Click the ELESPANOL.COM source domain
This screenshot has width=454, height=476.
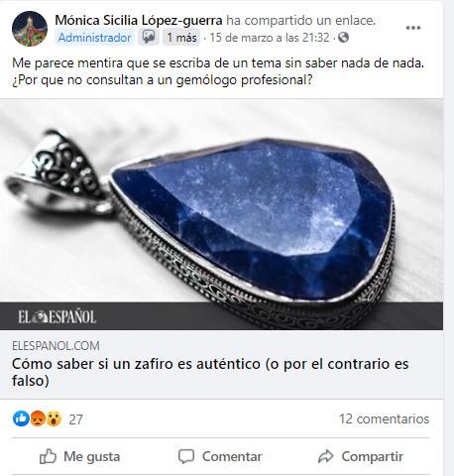click(x=56, y=346)
